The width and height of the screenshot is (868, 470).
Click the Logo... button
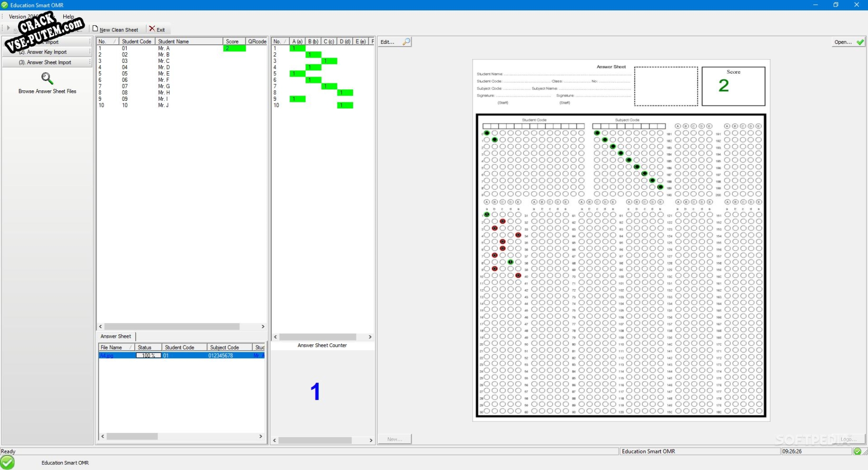pyautogui.click(x=848, y=439)
